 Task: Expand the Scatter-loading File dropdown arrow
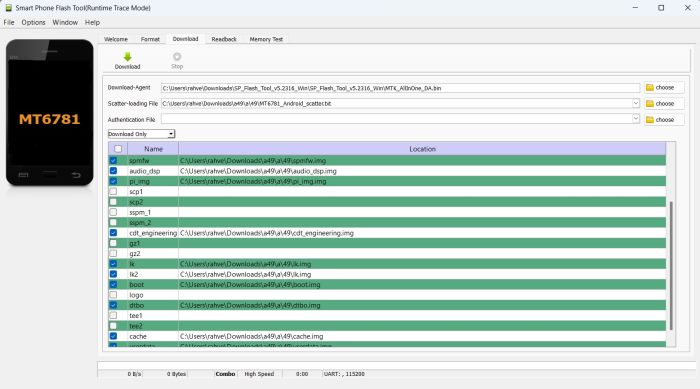pyautogui.click(x=636, y=103)
